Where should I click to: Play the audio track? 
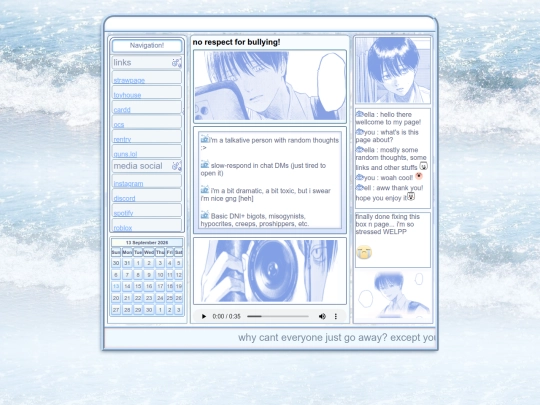(x=204, y=316)
